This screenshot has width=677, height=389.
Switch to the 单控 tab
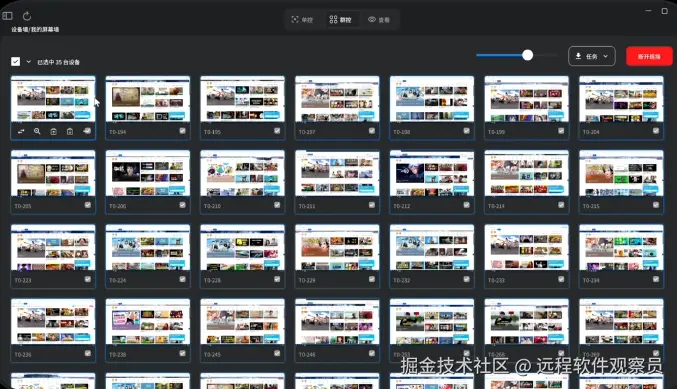click(x=302, y=19)
